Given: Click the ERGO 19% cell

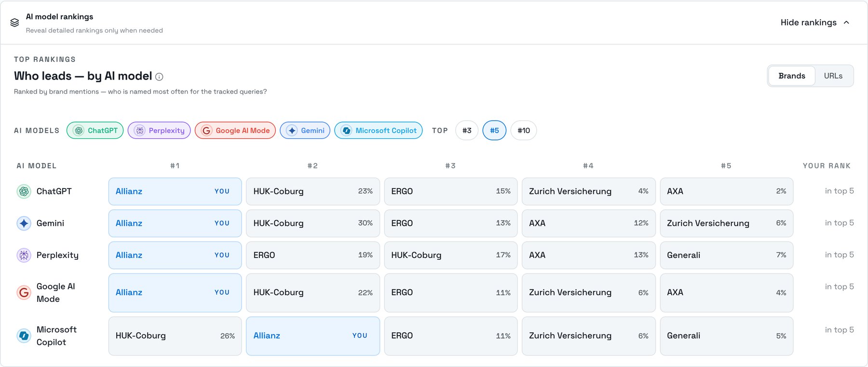Looking at the screenshot, I should pos(313,255).
